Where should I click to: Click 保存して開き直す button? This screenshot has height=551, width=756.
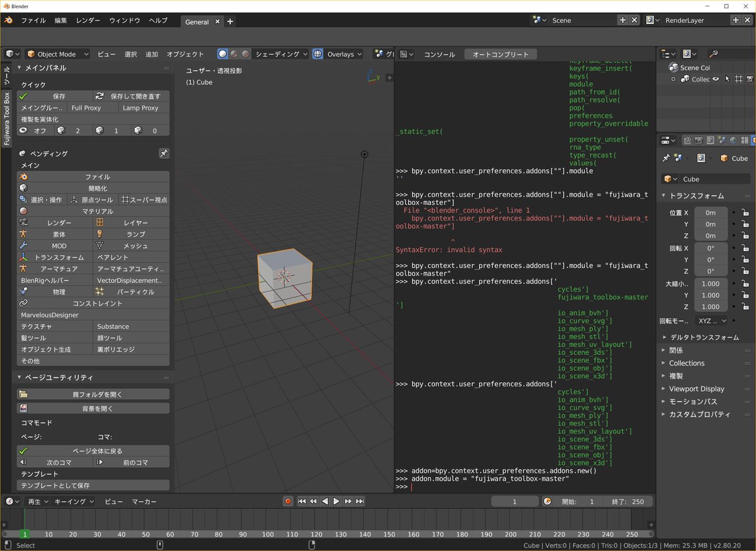pos(132,96)
